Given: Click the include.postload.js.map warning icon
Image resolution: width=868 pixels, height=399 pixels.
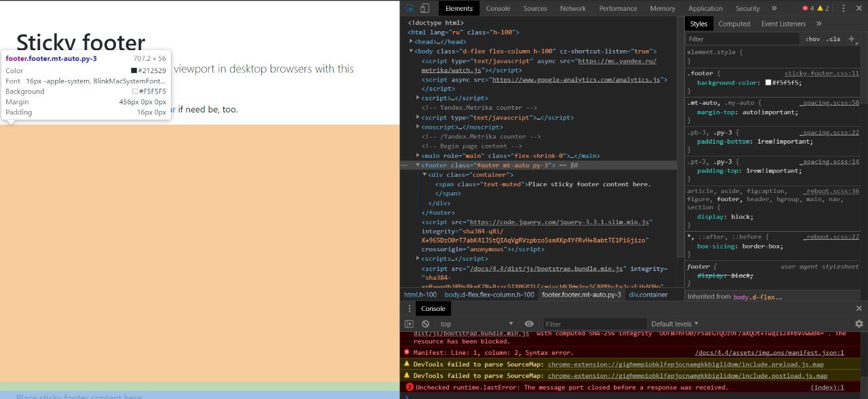Looking at the screenshot, I should [x=407, y=375].
